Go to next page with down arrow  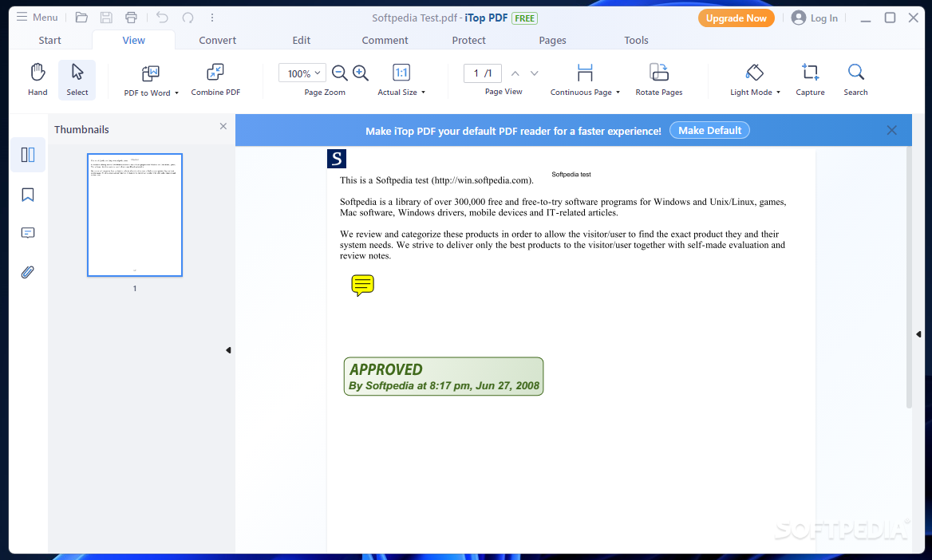coord(535,73)
